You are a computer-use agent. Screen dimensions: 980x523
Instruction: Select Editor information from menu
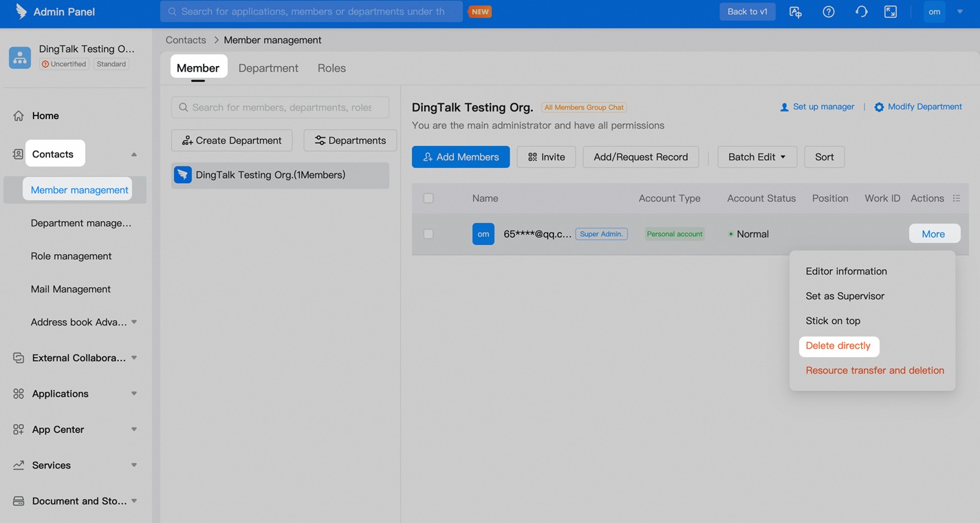(846, 271)
